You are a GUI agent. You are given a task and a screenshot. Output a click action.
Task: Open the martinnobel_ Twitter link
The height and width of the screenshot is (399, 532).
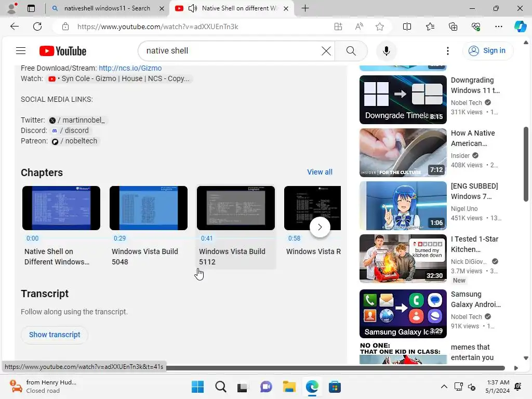(77, 120)
